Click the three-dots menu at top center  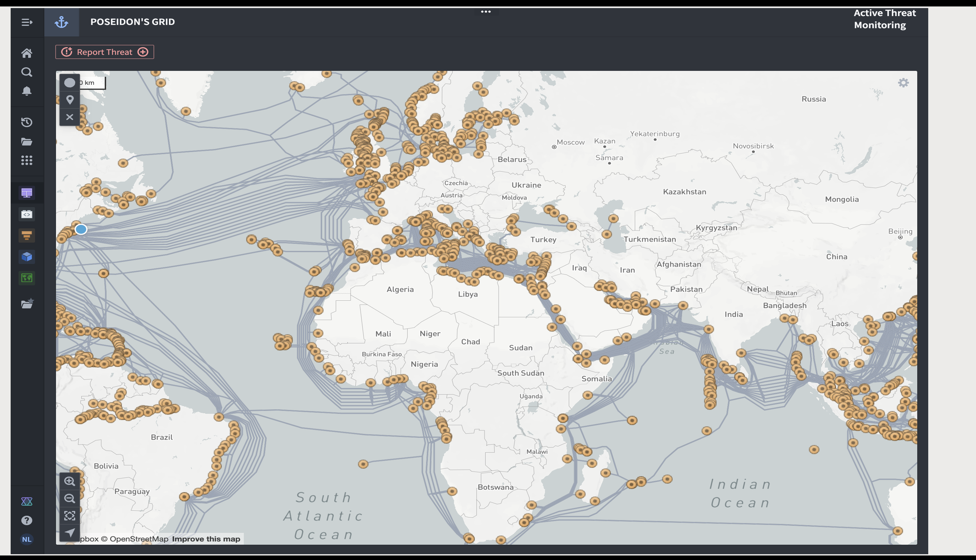pos(486,12)
